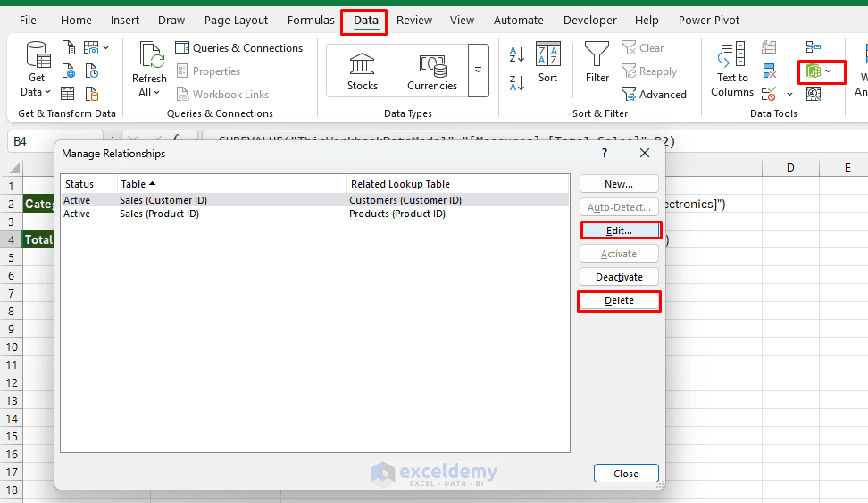Open the Queries & Connections pane
The height and width of the screenshot is (503, 868).
(239, 48)
